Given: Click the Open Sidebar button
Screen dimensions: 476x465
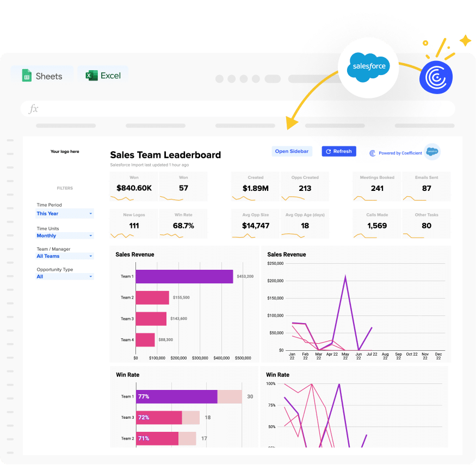Looking at the screenshot, I should pos(292,151).
